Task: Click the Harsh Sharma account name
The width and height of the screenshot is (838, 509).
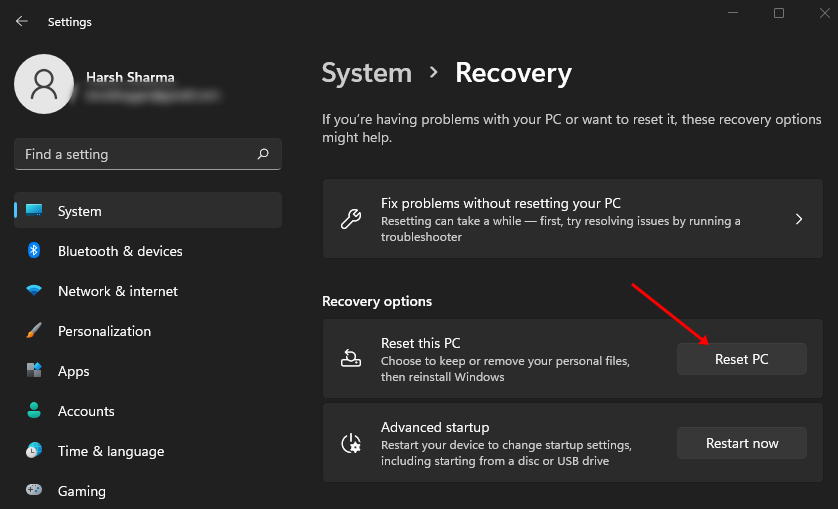Action: pyautogui.click(x=129, y=75)
